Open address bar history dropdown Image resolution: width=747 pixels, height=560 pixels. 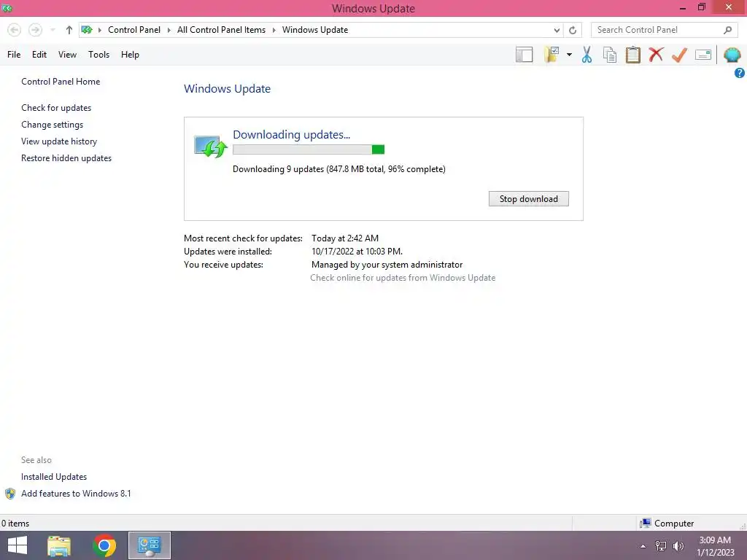(x=557, y=30)
